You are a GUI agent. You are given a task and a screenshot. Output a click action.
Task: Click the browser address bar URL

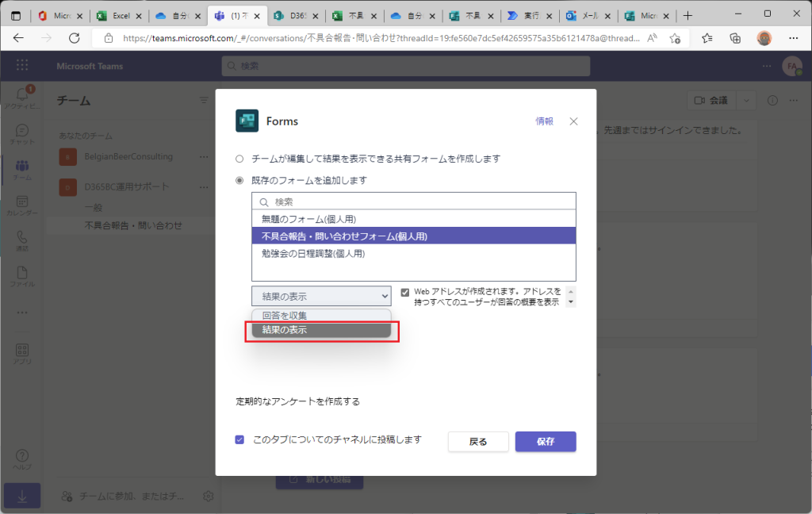coord(381,38)
